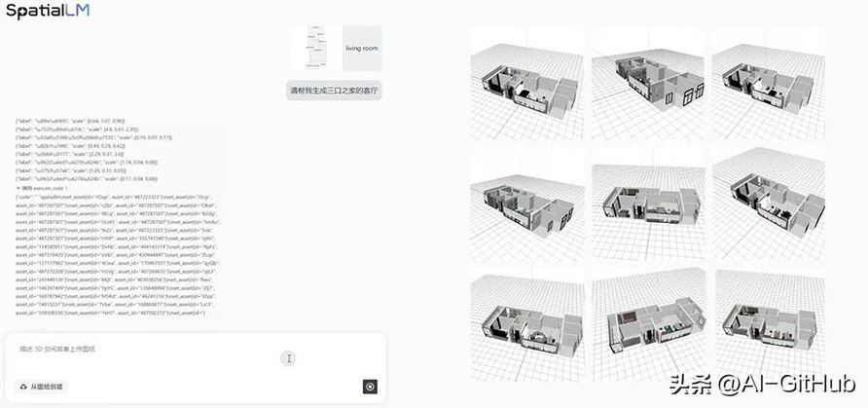Click the 请帮我生成三口之家的客厅 message bubble
This screenshot has height=408, width=868.
335,90
